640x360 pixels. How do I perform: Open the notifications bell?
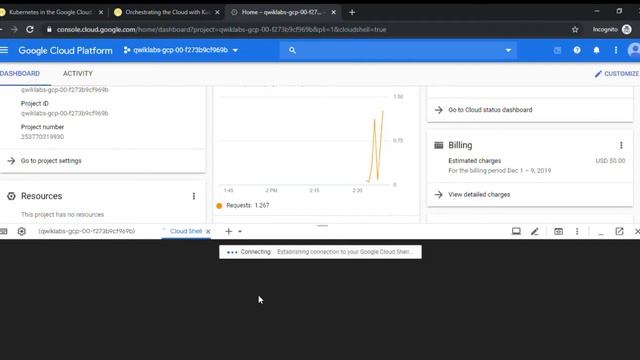coord(596,50)
